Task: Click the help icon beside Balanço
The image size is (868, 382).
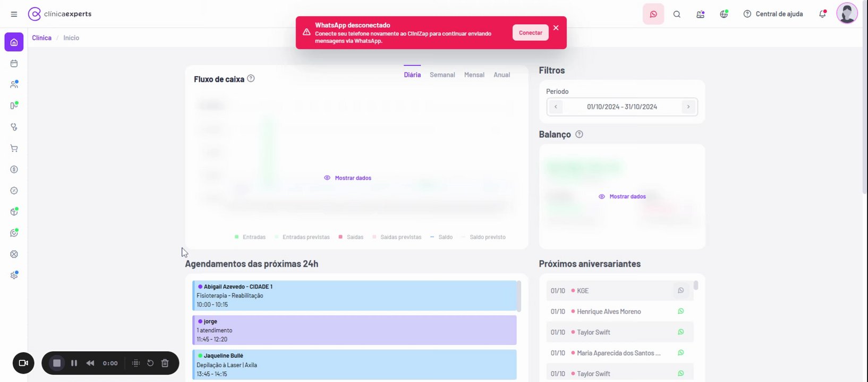Action: pyautogui.click(x=579, y=134)
